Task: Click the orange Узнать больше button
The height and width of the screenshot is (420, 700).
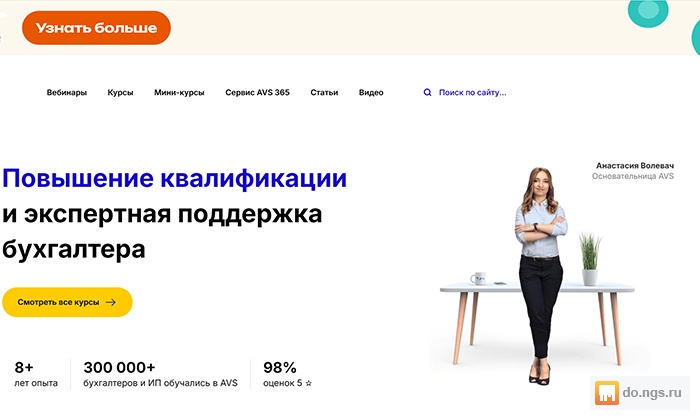Action: pos(96,28)
